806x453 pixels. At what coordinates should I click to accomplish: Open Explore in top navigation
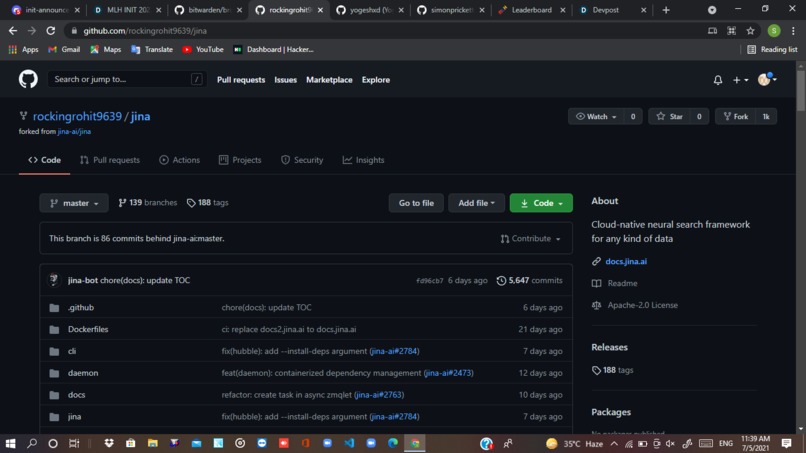376,80
